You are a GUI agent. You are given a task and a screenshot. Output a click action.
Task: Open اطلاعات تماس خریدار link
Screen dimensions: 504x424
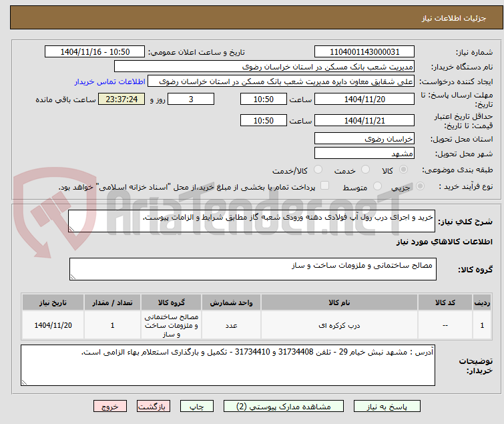pos(110,81)
